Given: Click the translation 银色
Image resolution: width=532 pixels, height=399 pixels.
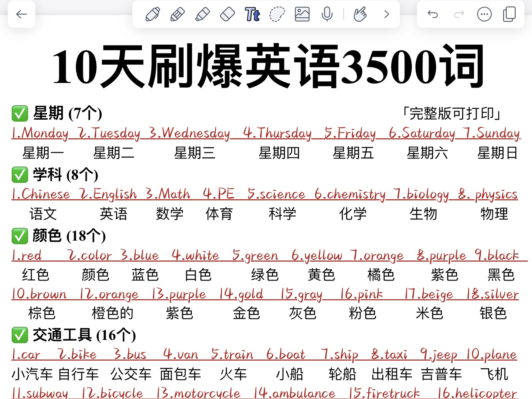Looking at the screenshot, I should (493, 313).
